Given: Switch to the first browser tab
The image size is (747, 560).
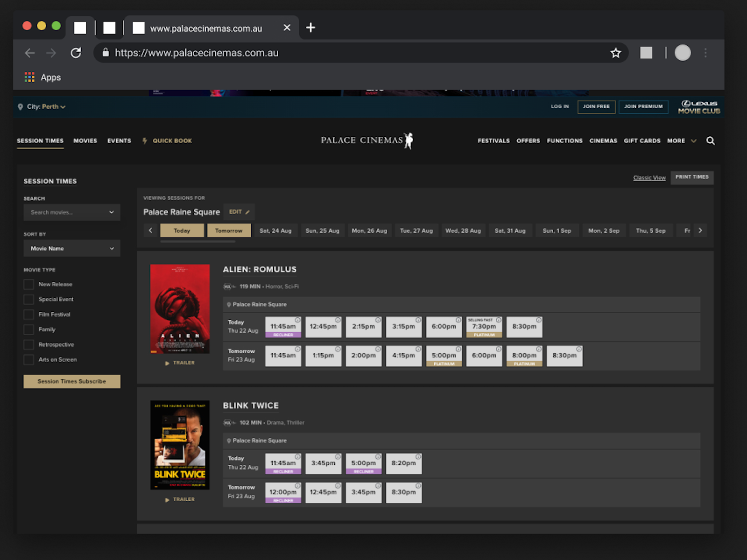Looking at the screenshot, I should [80, 28].
